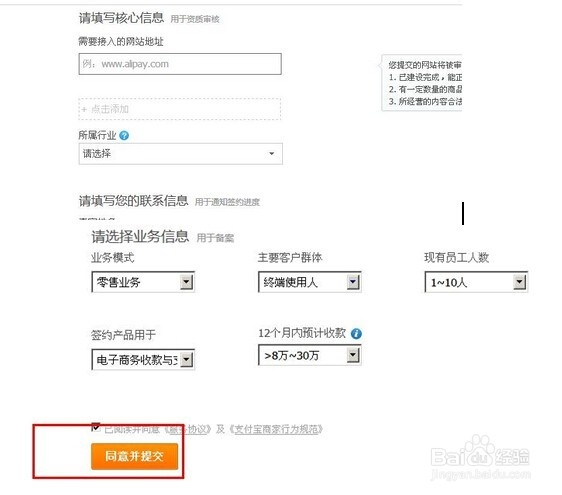Screen dimensions: 562x495
Task: Open the 支付宝商家行为规范 link
Action: (x=276, y=429)
